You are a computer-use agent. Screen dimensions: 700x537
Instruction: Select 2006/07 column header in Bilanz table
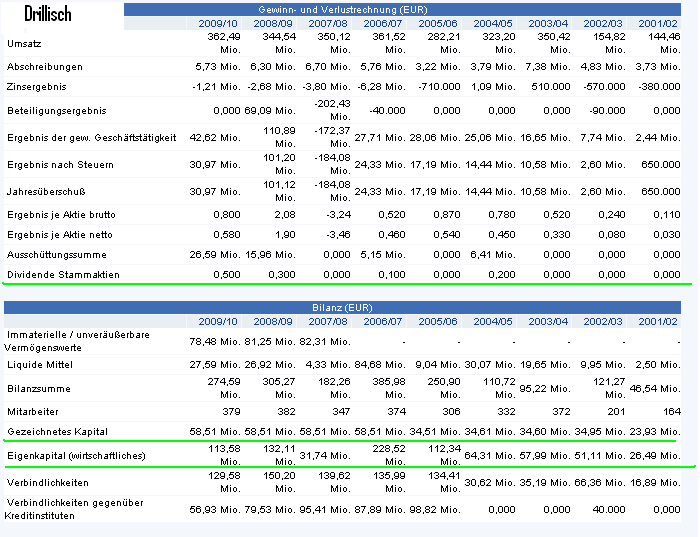coord(383,321)
